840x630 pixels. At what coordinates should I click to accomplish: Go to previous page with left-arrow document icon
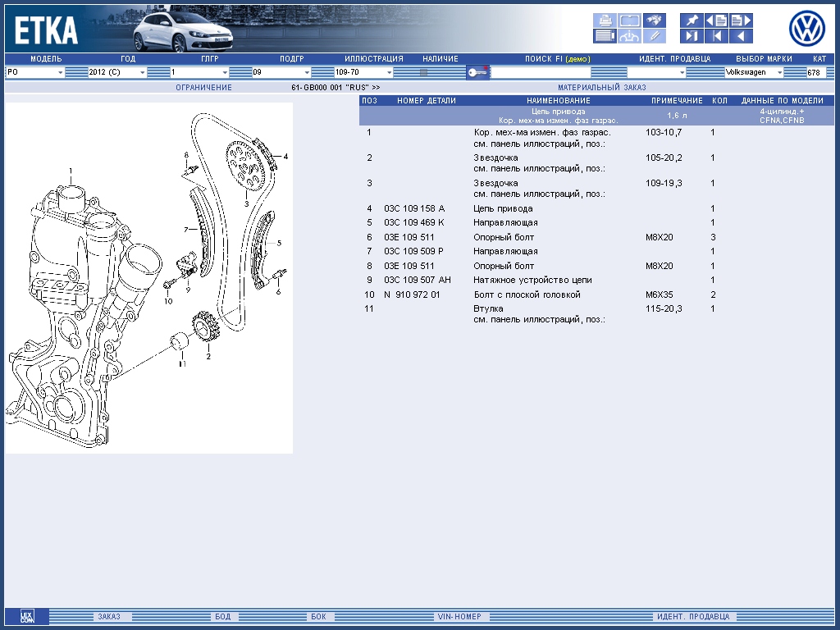[716, 21]
